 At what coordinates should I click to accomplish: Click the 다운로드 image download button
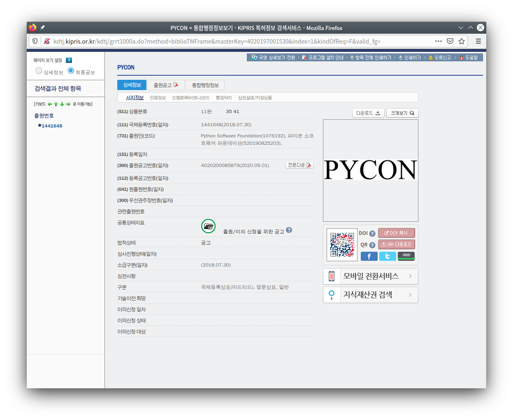click(368, 113)
